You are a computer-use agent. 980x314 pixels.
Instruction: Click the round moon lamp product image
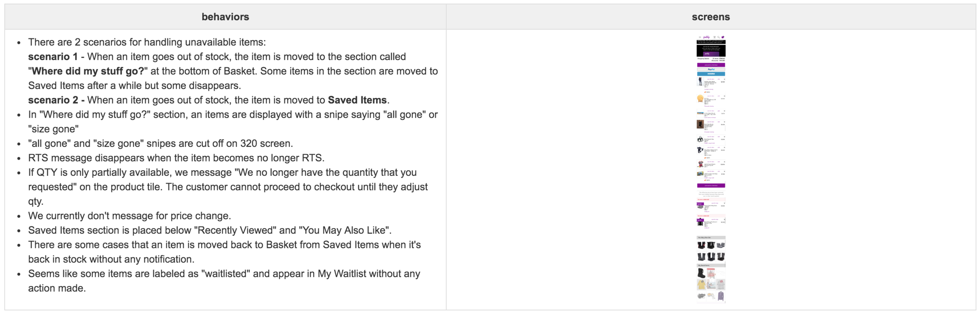click(700, 99)
